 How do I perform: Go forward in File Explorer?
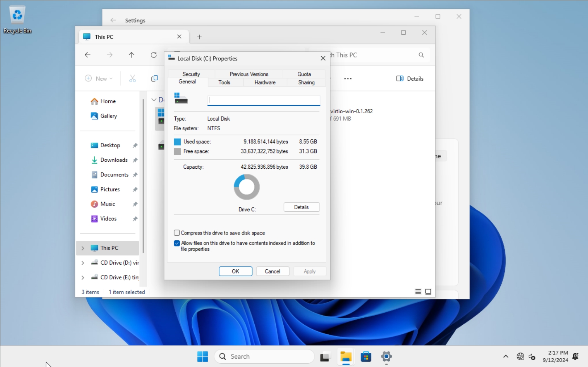(110, 55)
